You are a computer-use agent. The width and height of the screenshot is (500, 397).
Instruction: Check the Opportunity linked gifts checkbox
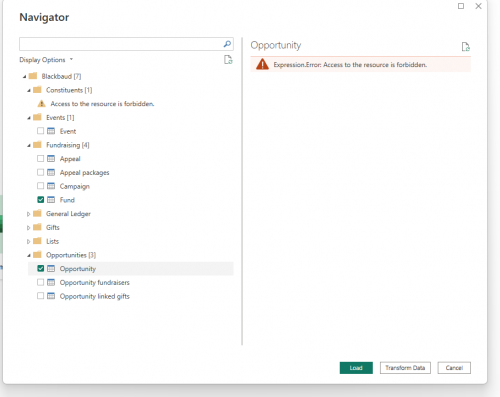(x=41, y=296)
